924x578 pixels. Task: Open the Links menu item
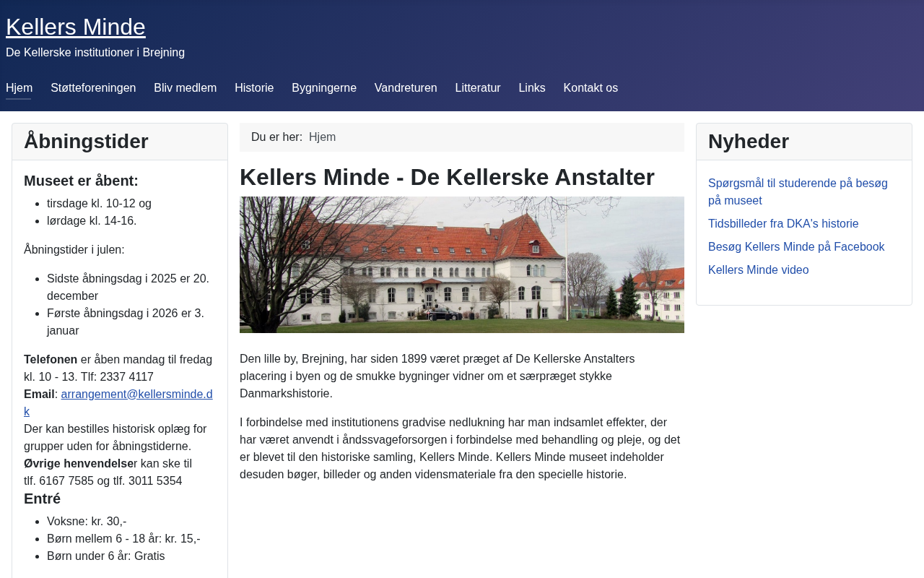click(532, 88)
